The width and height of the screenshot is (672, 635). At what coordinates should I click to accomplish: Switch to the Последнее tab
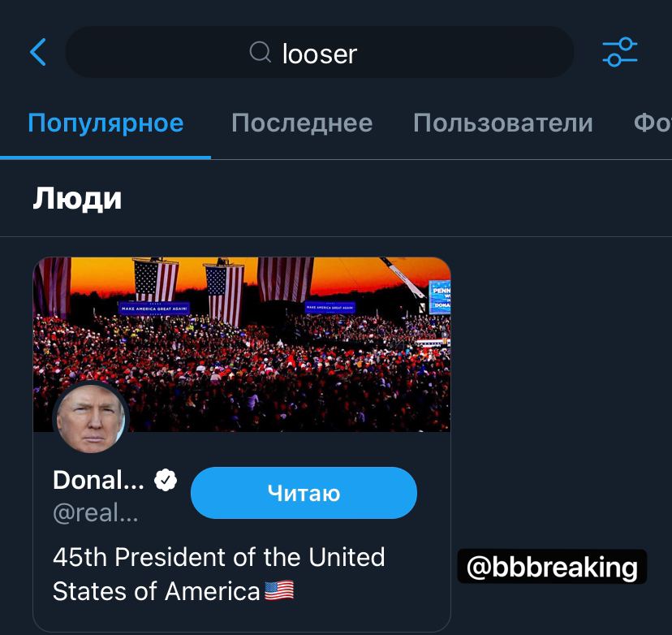coord(302,123)
